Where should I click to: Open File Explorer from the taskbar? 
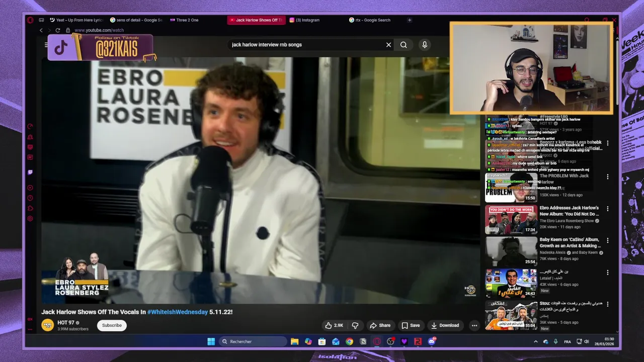(x=295, y=341)
